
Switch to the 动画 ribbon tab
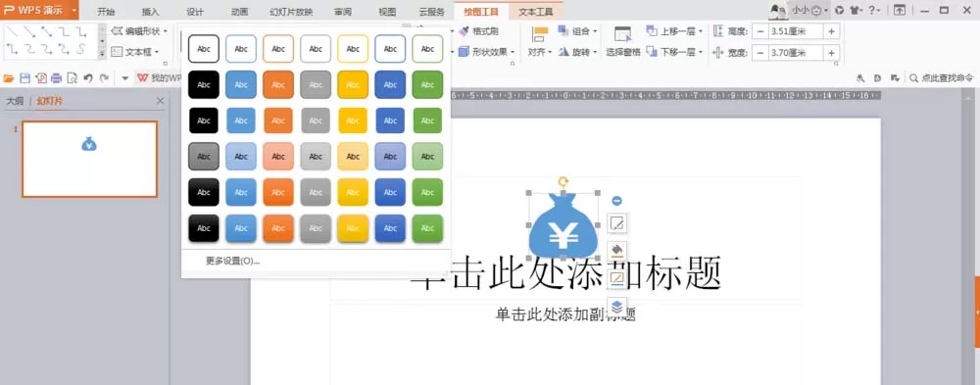[239, 11]
